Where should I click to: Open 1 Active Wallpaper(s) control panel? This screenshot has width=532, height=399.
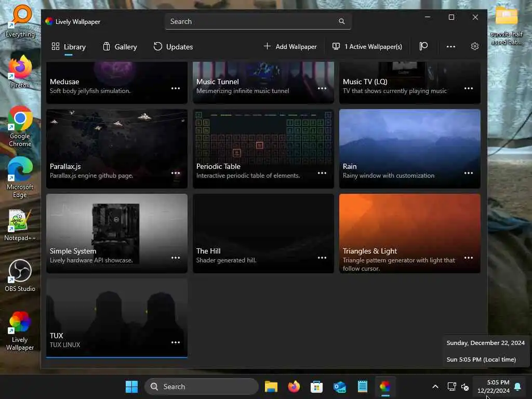(367, 46)
